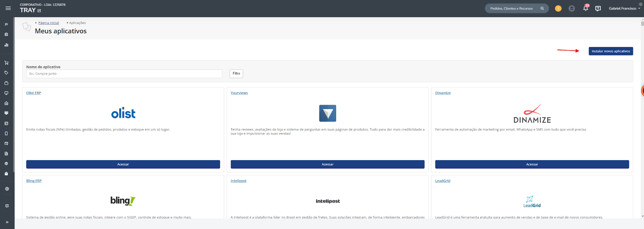
Task: Open the bar chart reports icon
Action: tap(6, 45)
